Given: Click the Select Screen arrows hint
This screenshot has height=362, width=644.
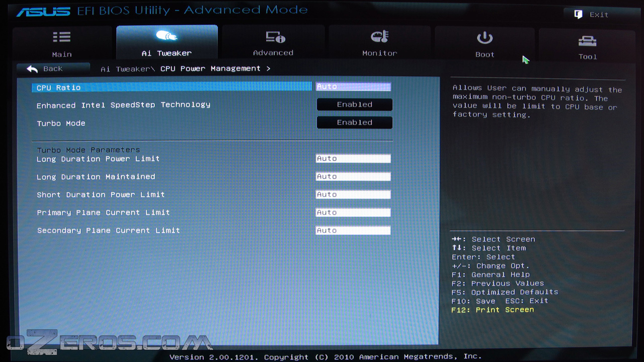Looking at the screenshot, I should [493, 239].
